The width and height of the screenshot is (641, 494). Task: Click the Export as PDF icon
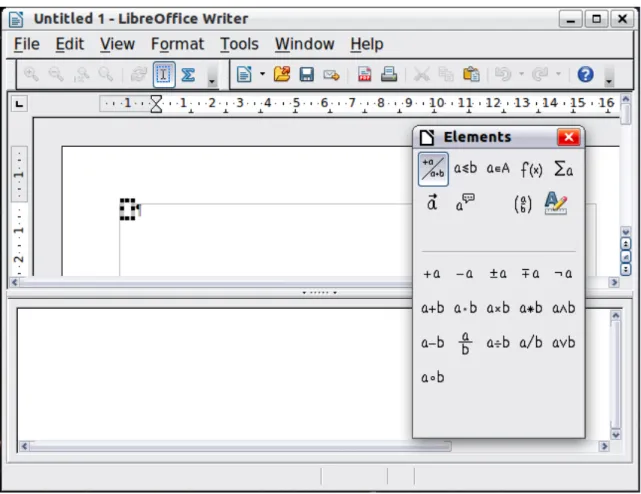tap(364, 74)
